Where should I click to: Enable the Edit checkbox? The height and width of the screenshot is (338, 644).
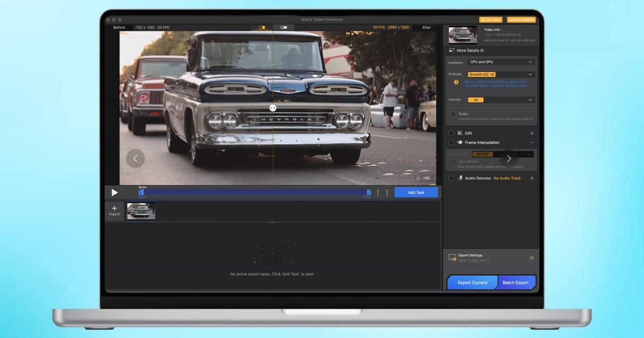pyautogui.click(x=451, y=133)
